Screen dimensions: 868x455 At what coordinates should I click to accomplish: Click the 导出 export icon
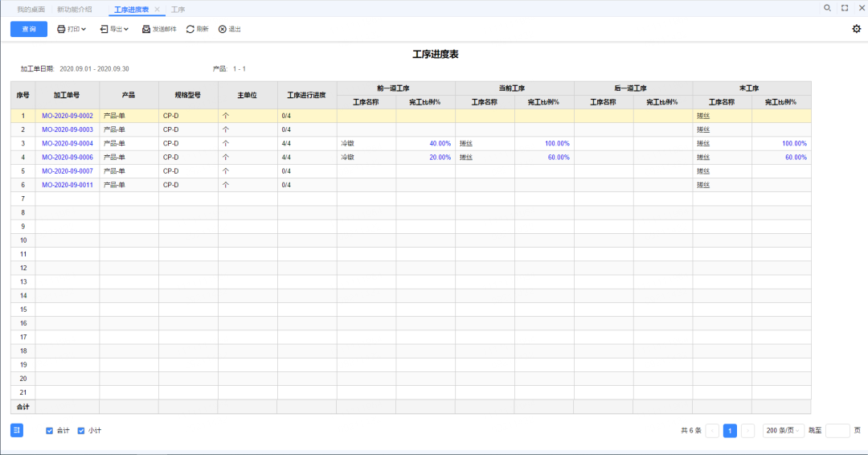click(x=104, y=29)
